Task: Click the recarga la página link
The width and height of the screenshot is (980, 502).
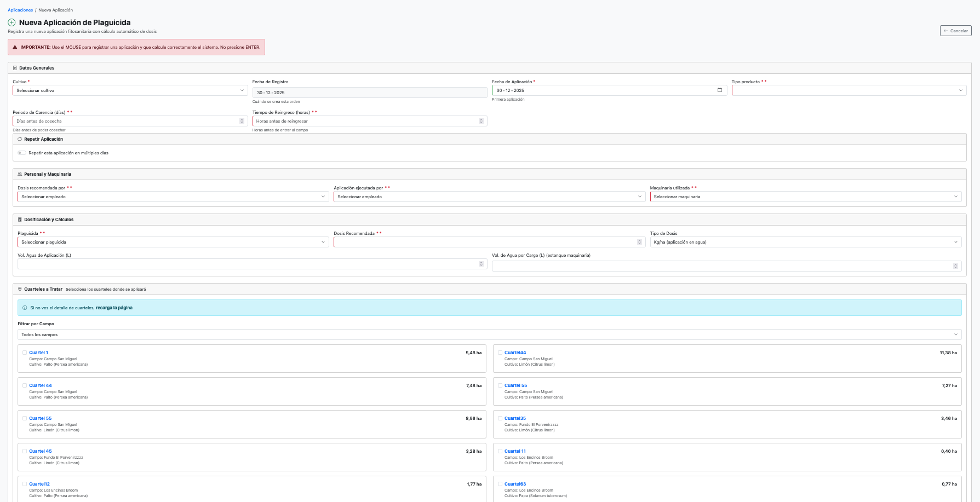Action: [x=114, y=308]
